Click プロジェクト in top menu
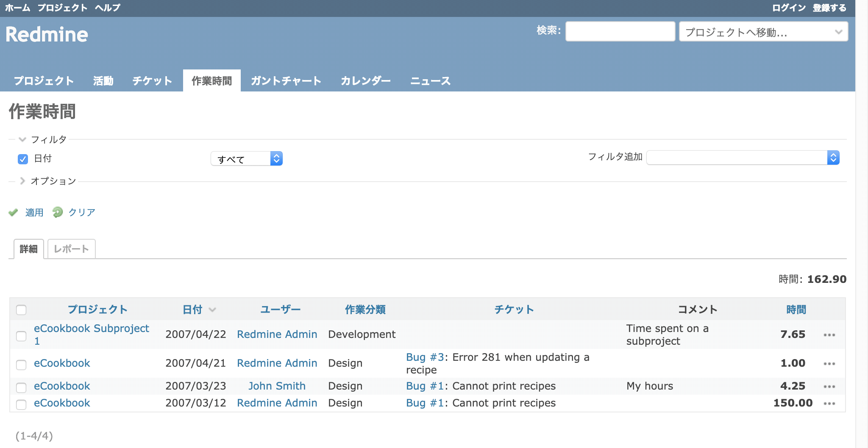This screenshot has height=448, width=868. point(62,8)
